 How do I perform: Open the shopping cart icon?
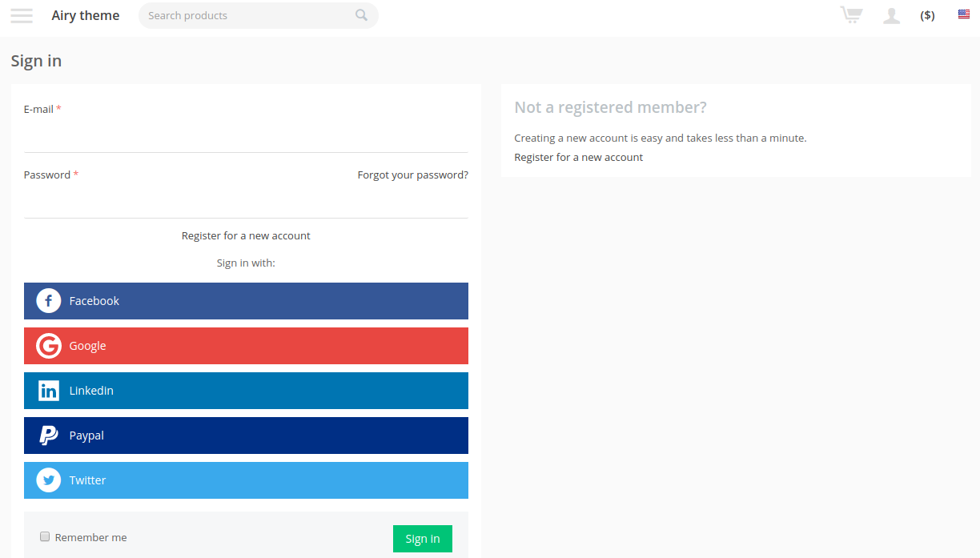pyautogui.click(x=851, y=14)
